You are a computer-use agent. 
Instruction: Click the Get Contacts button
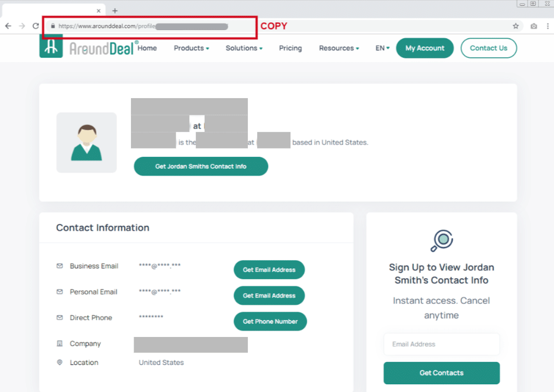click(442, 373)
